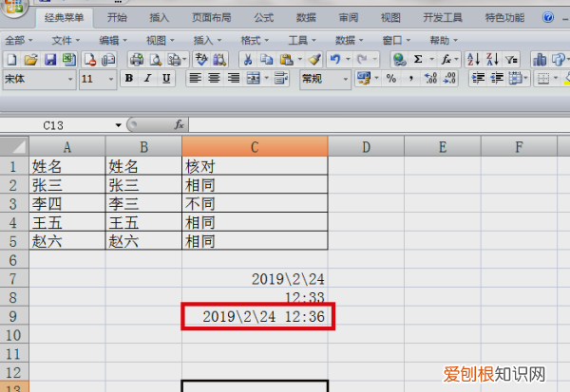Click the Cut scissors icon
The image size is (570, 392).
pyautogui.click(x=249, y=59)
